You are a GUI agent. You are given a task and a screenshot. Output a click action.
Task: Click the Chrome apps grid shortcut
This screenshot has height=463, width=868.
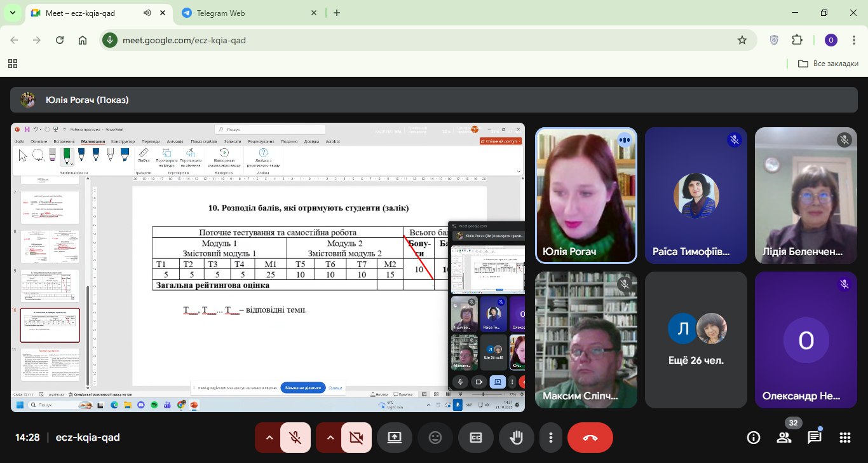[13, 64]
